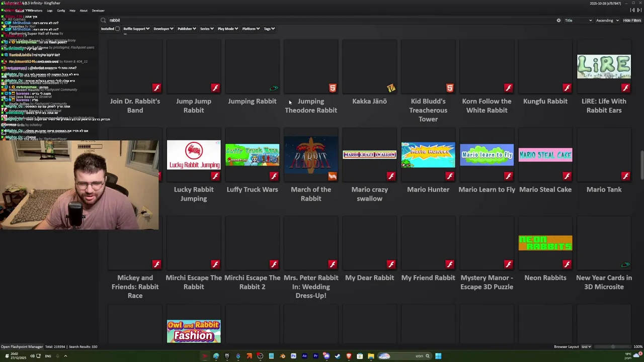Screen dimensions: 644x362
Task: Click the Flash icon on Lucky Rabbit Jumping
Action: pos(215,176)
